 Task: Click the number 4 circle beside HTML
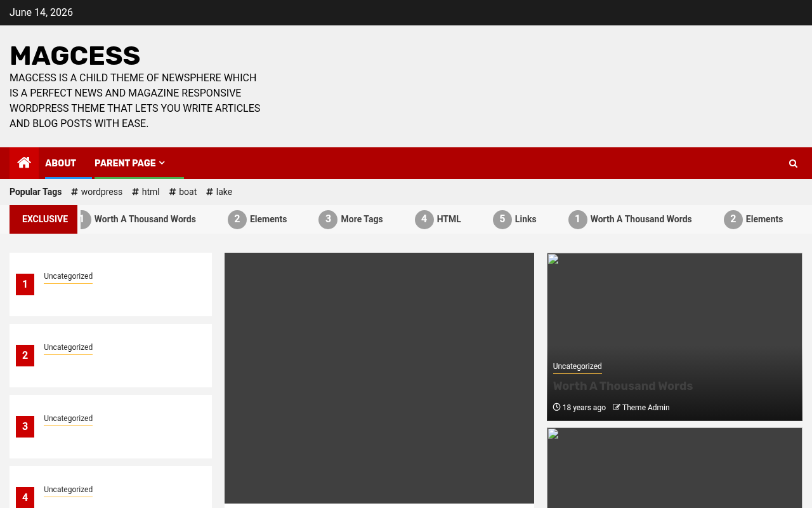coord(424,219)
